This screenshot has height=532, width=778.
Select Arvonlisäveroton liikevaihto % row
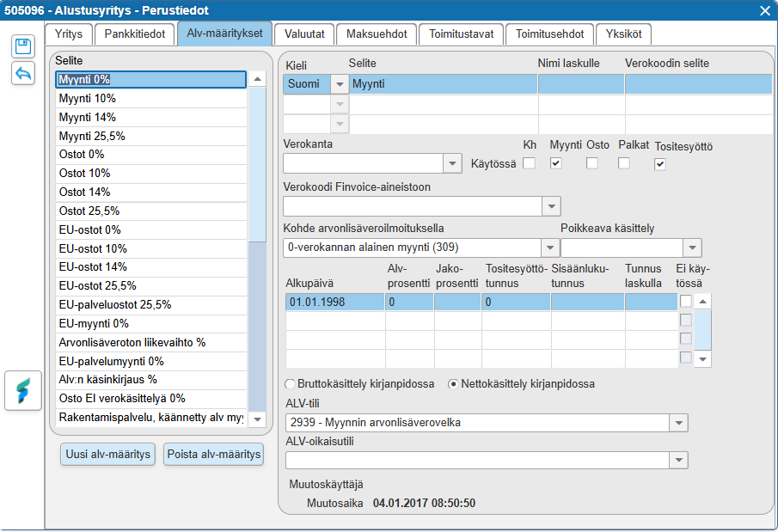click(x=150, y=342)
